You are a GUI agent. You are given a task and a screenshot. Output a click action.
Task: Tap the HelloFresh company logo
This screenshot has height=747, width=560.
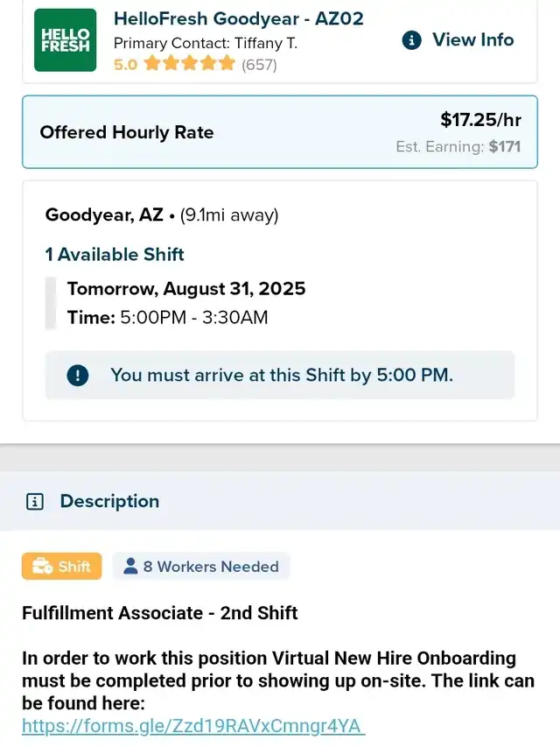65,40
